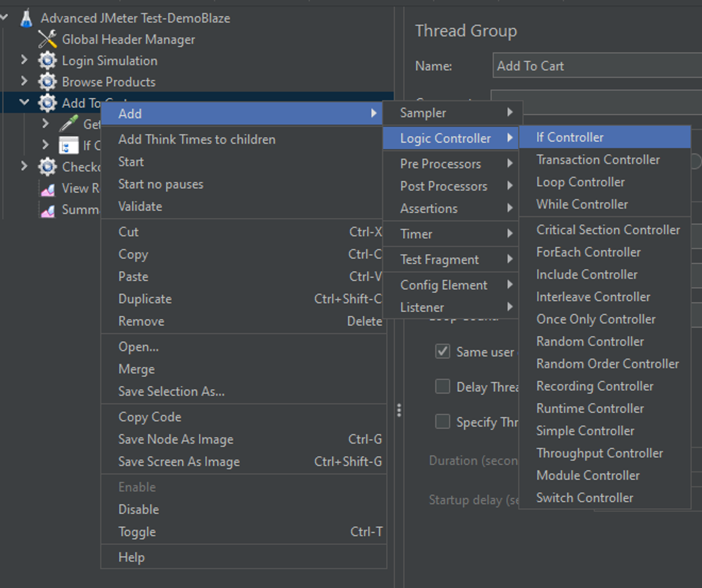Choose Throughput Controller from the submenu
This screenshot has width=702, height=588.
coord(605,453)
